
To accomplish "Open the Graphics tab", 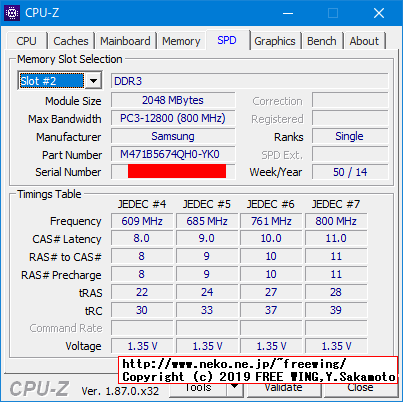I will tap(275, 41).
